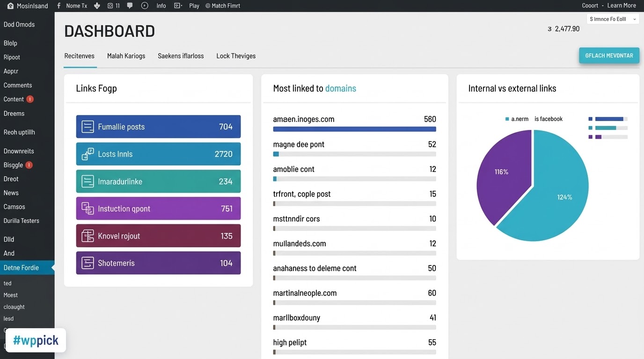
Task: Switch to the Malah Kariogs tab
Action: pyautogui.click(x=126, y=56)
